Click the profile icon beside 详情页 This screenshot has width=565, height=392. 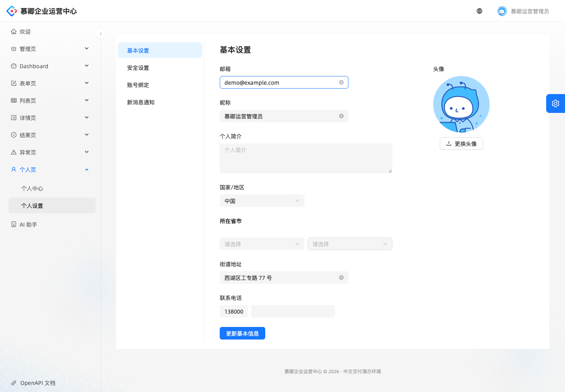pyautogui.click(x=14, y=118)
